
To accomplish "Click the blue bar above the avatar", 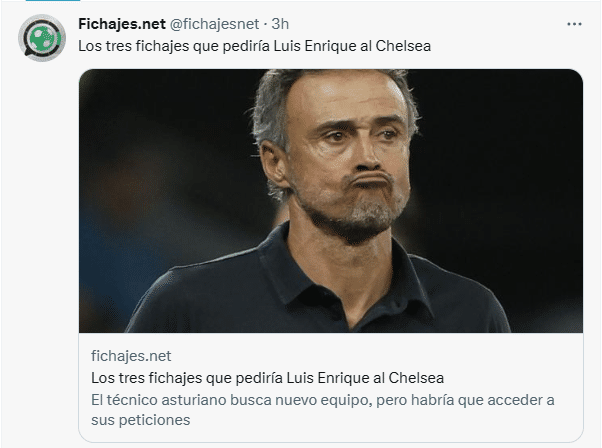I will click(x=40, y=4).
